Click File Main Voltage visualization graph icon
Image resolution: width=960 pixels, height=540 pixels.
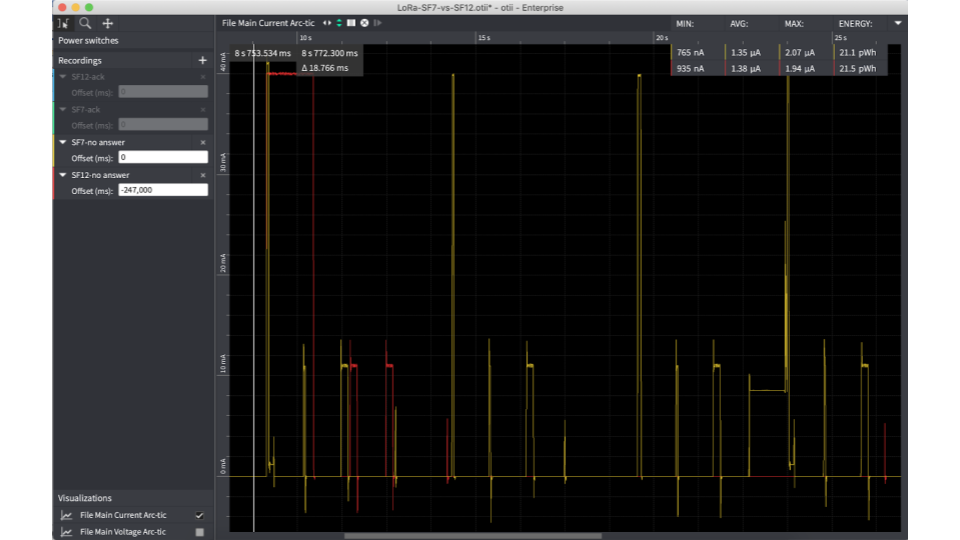coord(67,532)
